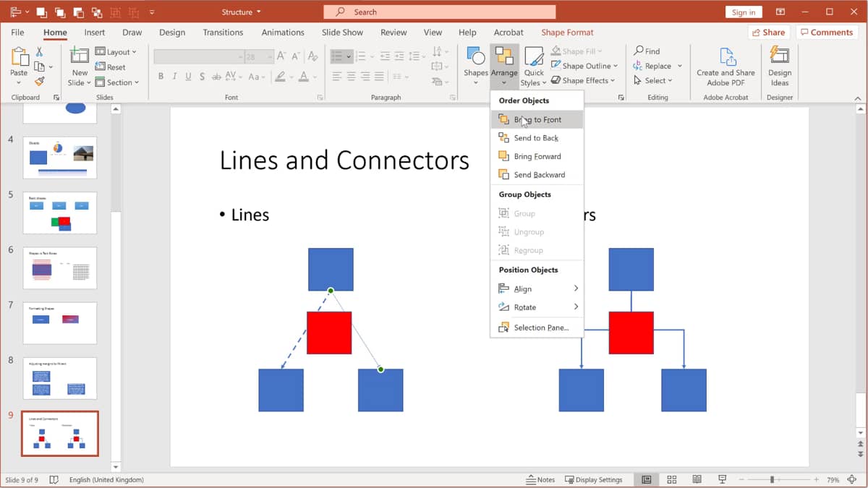Image resolution: width=868 pixels, height=488 pixels.
Task: Open the font name combo box
Action: (x=199, y=56)
